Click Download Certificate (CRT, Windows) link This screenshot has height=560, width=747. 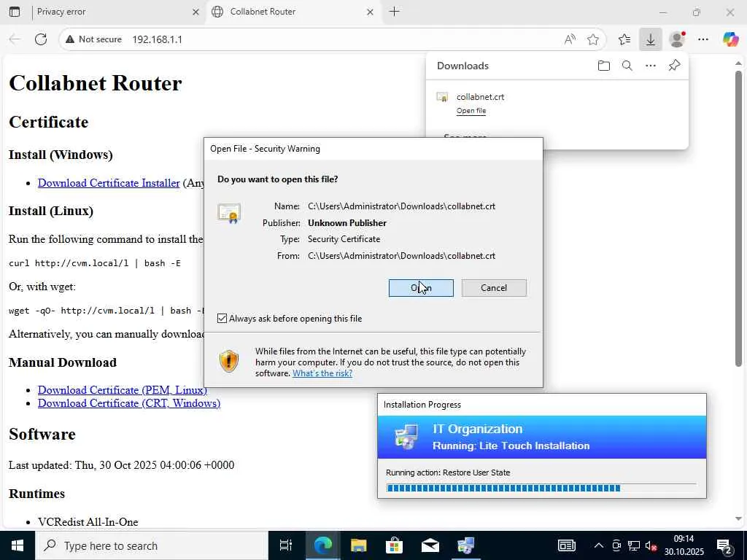[129, 403]
